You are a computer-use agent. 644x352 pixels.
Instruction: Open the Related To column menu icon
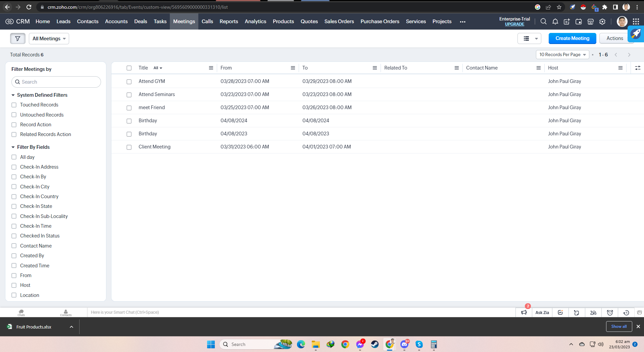point(457,68)
